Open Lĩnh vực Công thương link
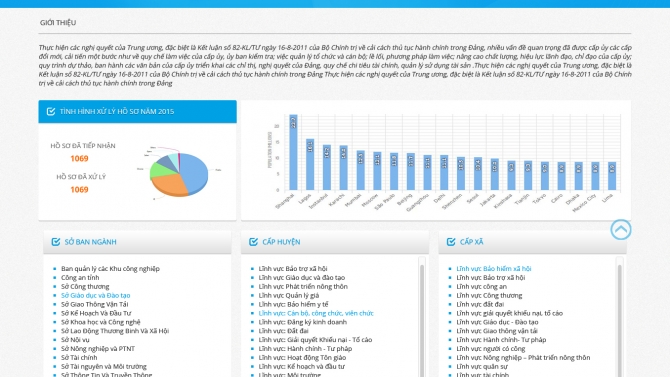The width and height of the screenshot is (670, 377). click(489, 295)
